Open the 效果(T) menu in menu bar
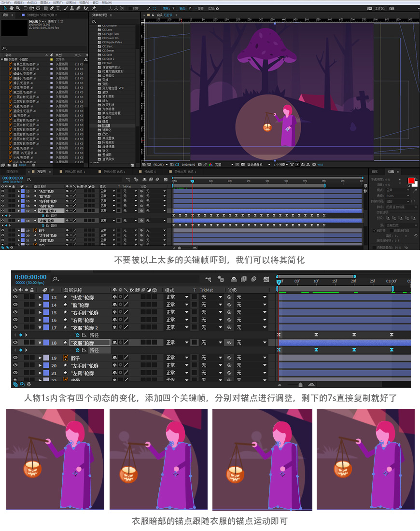420x531 pixels. tap(58, 2)
